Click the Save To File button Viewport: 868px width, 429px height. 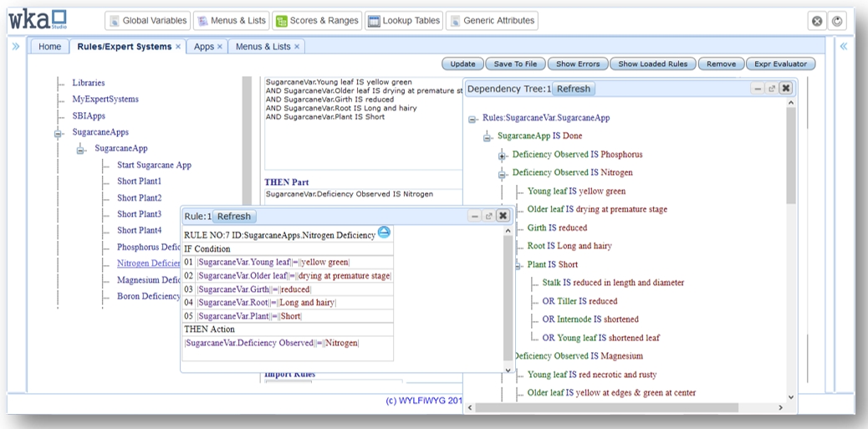515,64
